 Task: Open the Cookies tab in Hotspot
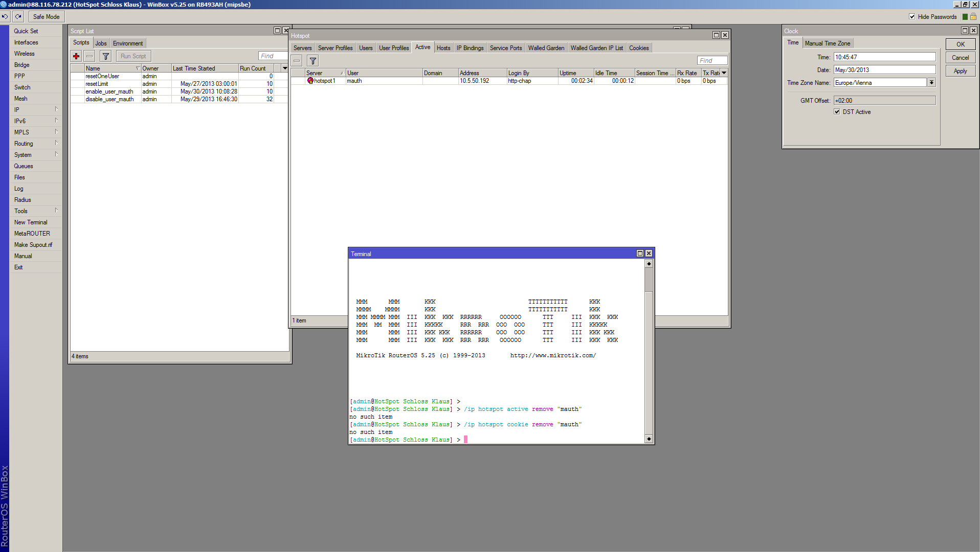click(639, 48)
